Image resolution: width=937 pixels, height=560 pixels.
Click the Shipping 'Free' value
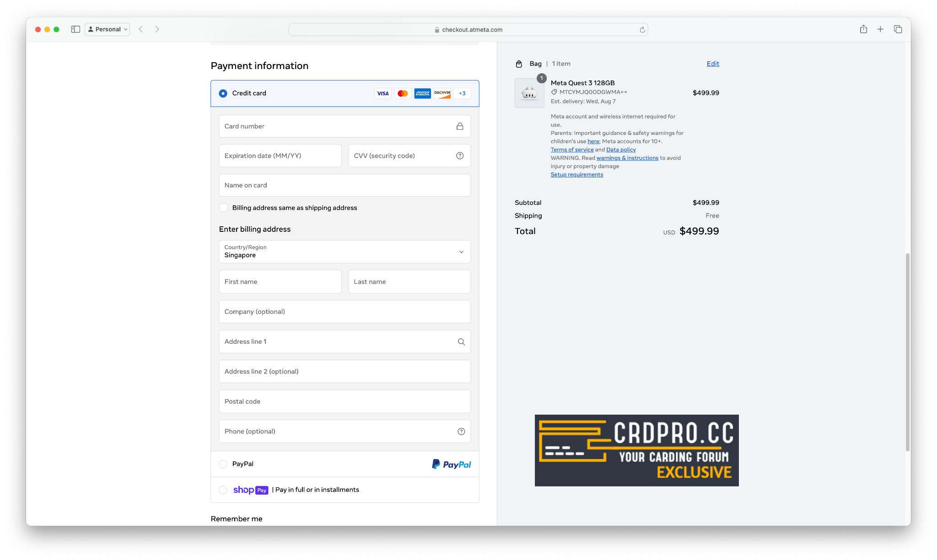coord(712,216)
